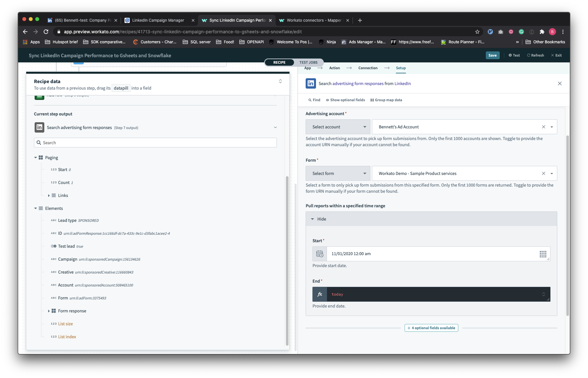Save the recipe
The height and width of the screenshot is (378, 588).
[492, 55]
